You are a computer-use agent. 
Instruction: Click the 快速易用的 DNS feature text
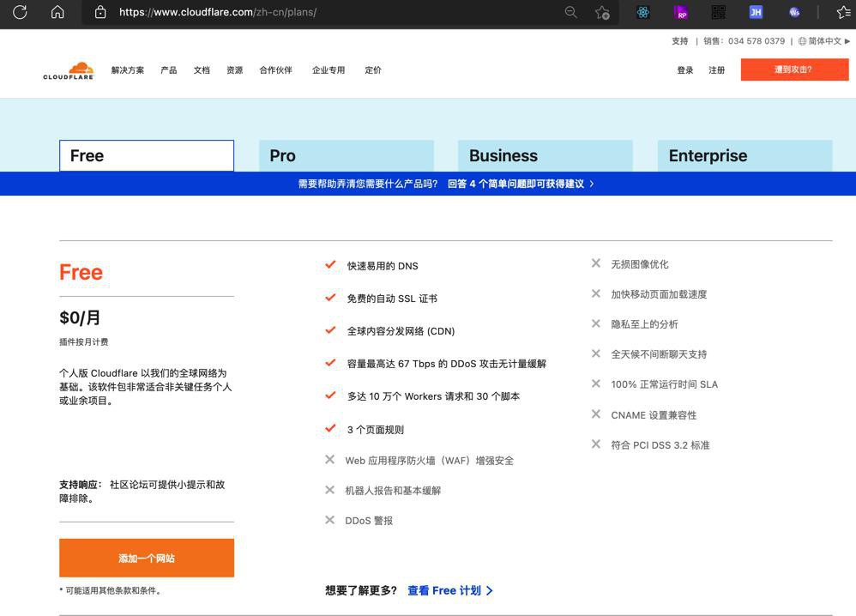pos(383,266)
